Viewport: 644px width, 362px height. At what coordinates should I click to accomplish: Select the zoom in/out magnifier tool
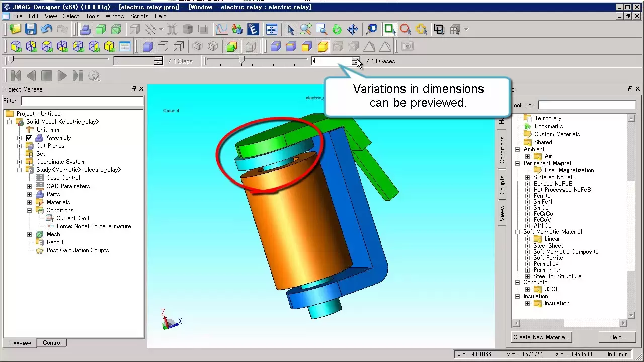coord(306,29)
